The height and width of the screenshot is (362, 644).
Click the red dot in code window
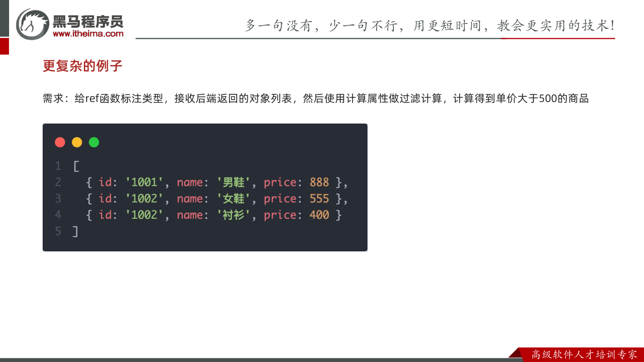click(x=60, y=142)
